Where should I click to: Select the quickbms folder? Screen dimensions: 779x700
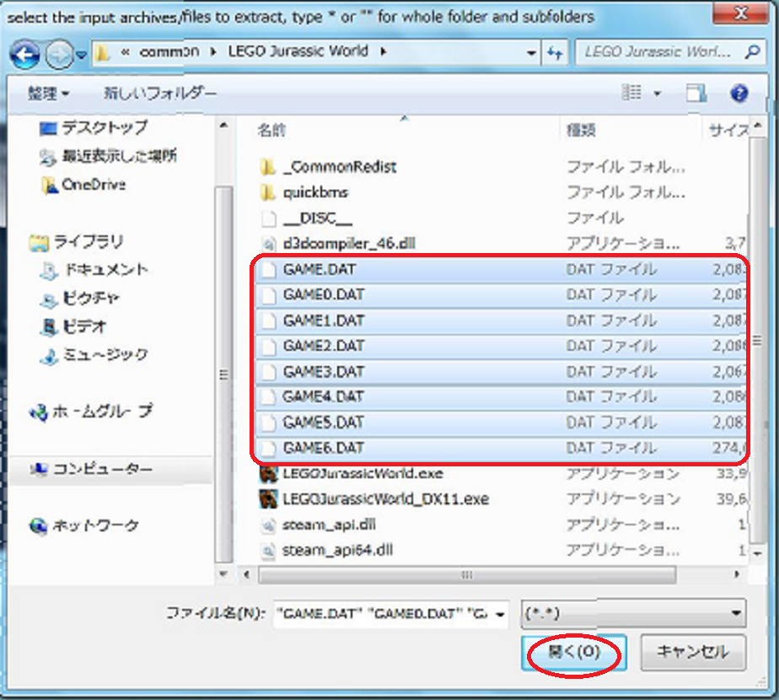click(501, 192)
